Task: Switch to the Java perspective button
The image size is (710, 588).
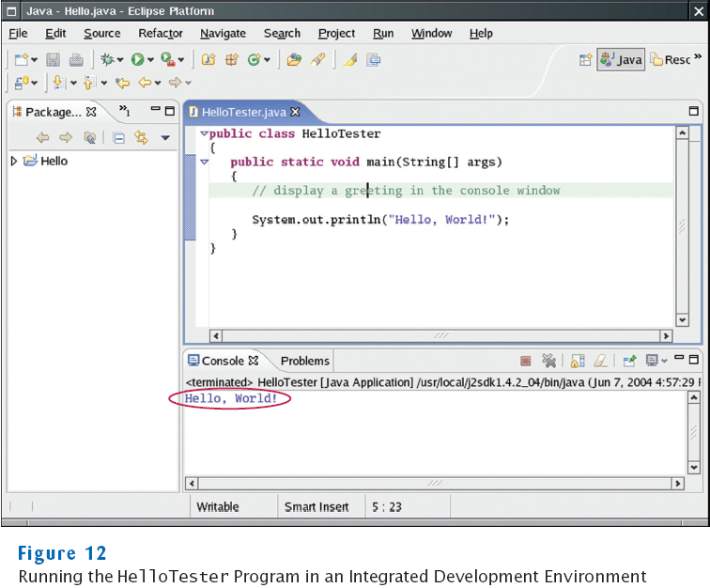Action: (621, 59)
